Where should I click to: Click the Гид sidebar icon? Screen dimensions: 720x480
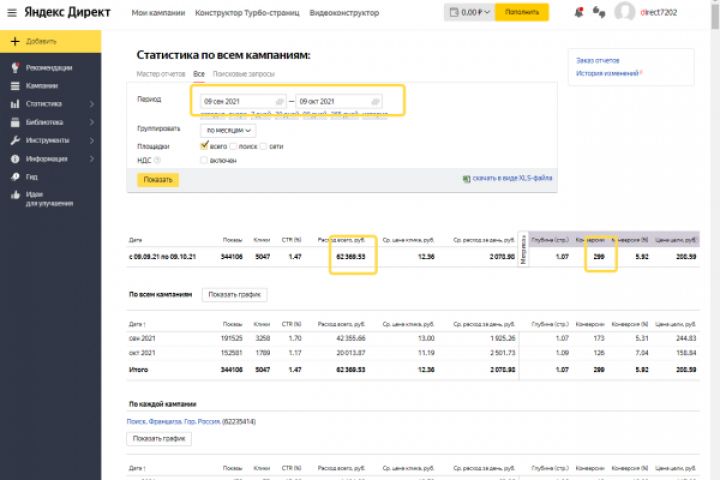click(16, 176)
